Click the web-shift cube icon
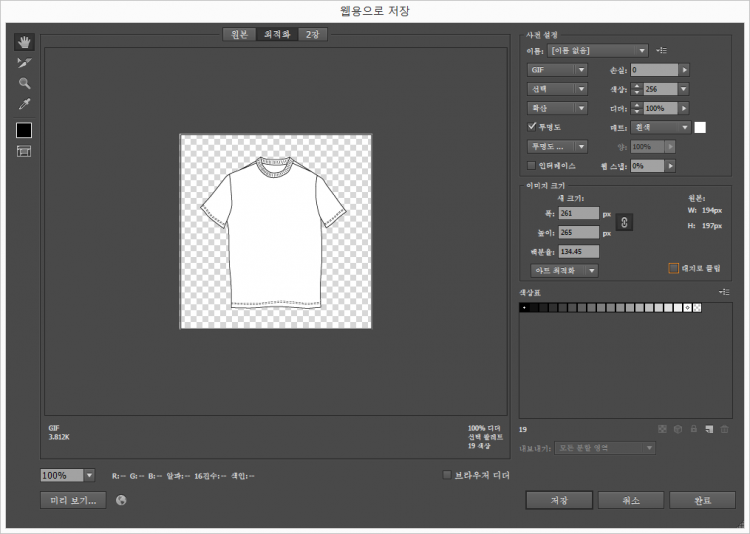This screenshot has width=750, height=534. click(x=678, y=429)
